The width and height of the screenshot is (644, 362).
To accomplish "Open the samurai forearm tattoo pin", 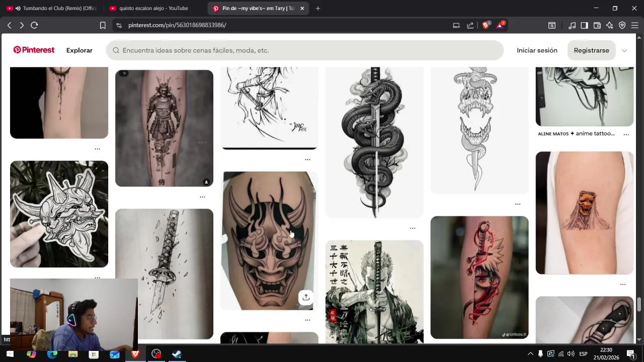I will pos(164,128).
